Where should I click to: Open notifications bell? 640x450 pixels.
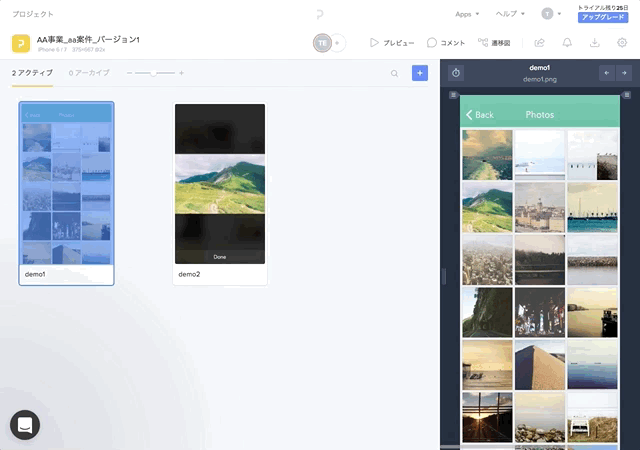pos(567,42)
